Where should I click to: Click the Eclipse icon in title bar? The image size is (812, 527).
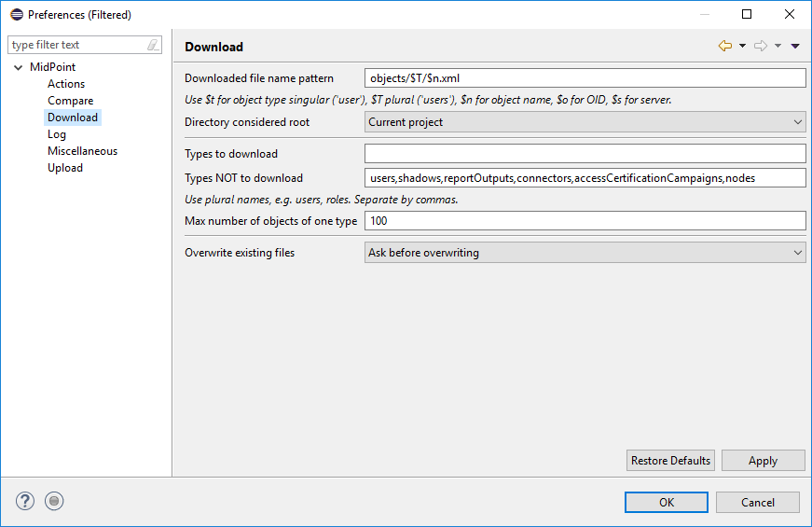(x=16, y=14)
